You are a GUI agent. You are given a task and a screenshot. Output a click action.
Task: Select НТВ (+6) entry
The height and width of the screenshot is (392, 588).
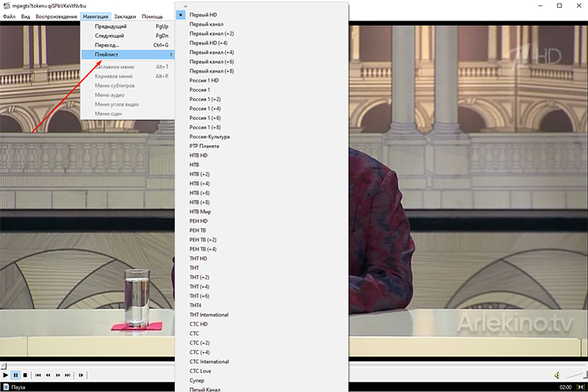(x=261, y=193)
